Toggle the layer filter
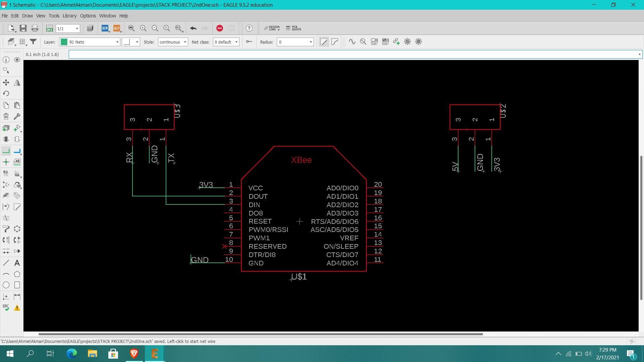Viewport: 644px width, 362px height. [33, 42]
